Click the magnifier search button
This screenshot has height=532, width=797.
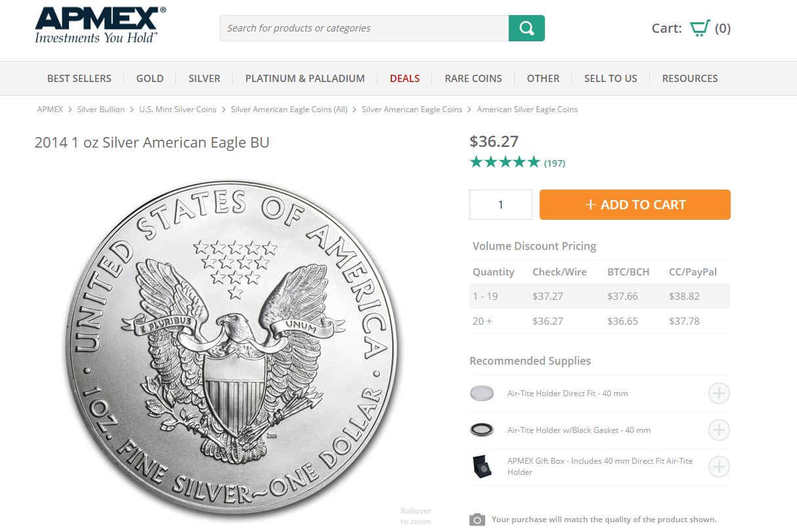click(x=527, y=28)
